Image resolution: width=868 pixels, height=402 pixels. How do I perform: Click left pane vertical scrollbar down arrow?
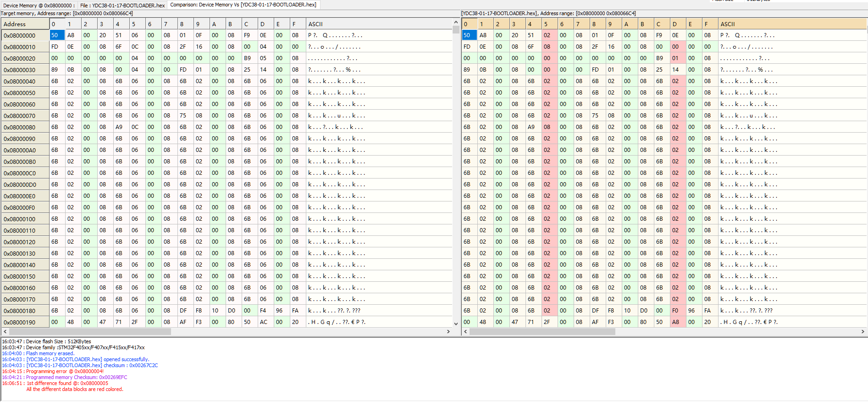(x=456, y=324)
